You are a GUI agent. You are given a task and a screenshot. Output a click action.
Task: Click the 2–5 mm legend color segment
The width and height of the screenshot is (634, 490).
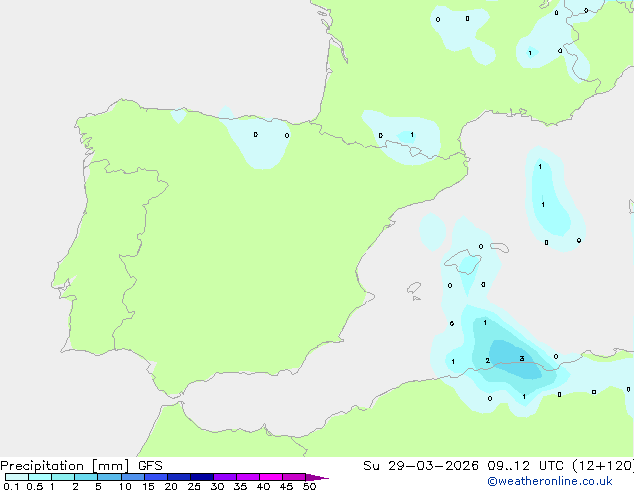click(87, 477)
